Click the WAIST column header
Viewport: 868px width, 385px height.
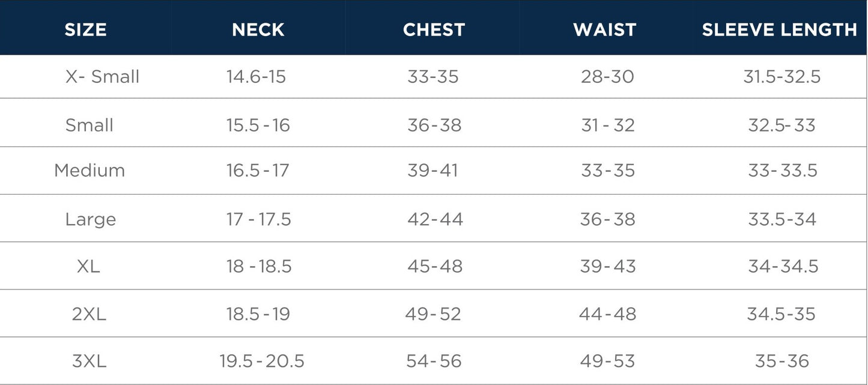tap(604, 30)
